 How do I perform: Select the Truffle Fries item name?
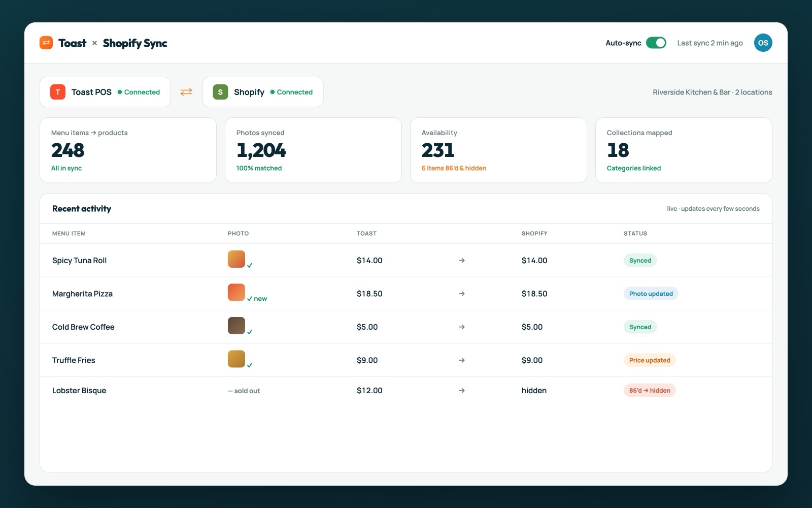(x=74, y=360)
